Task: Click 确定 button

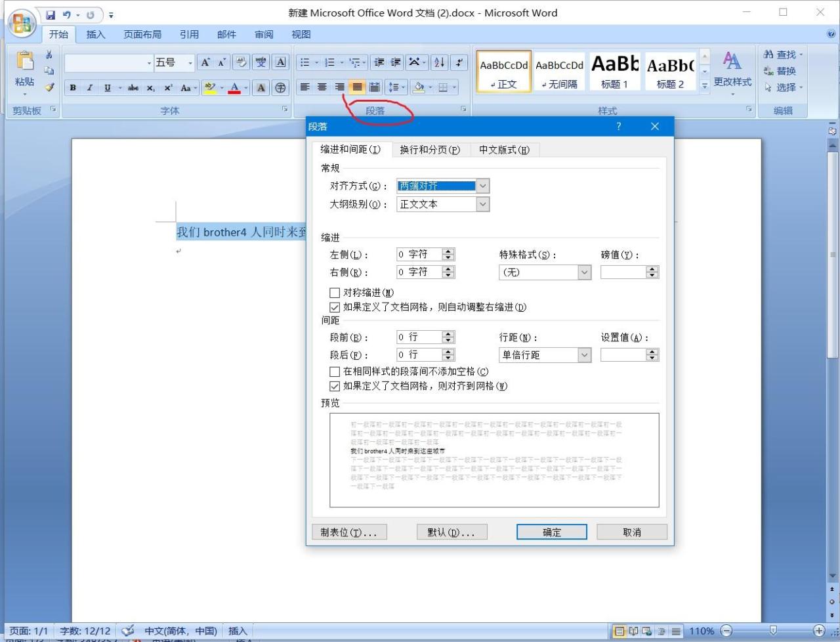Action: pos(552,532)
